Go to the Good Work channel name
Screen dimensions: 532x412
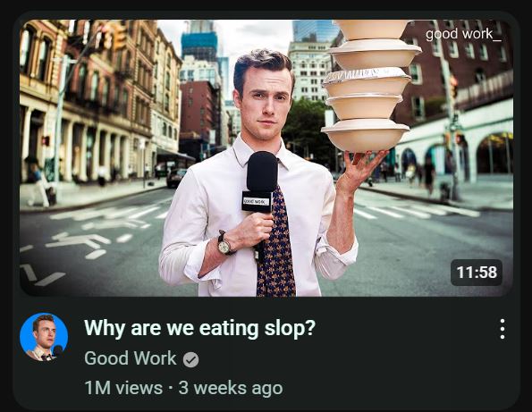(x=131, y=358)
